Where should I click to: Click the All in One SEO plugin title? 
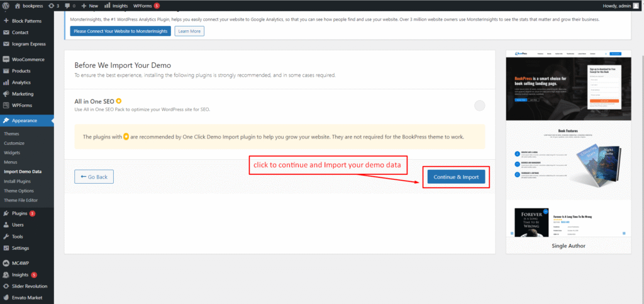(x=94, y=101)
